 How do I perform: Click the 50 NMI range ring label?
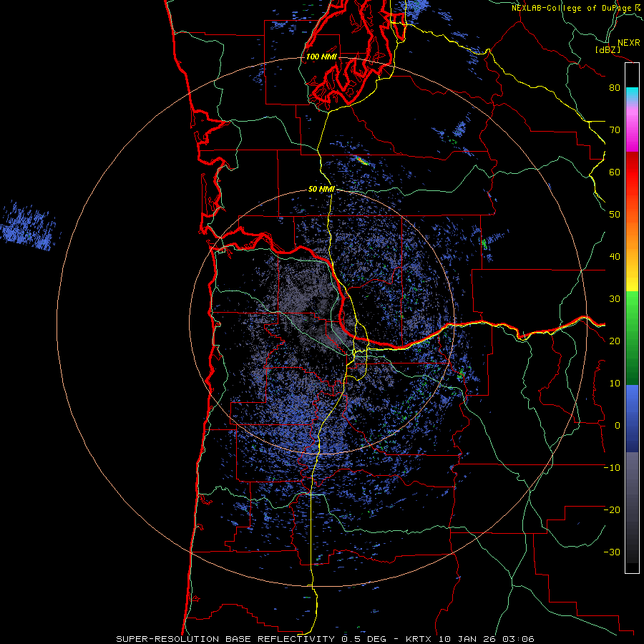(x=321, y=190)
